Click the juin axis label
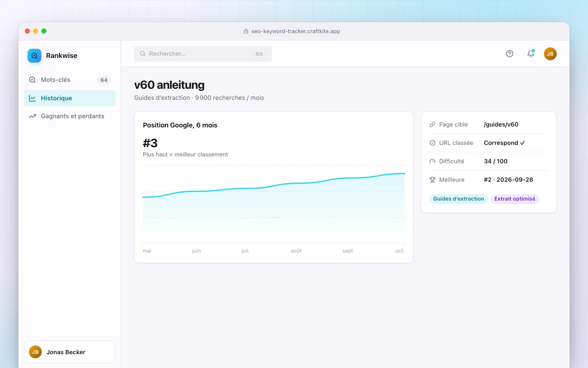Image resolution: width=588 pixels, height=368 pixels. tap(196, 251)
